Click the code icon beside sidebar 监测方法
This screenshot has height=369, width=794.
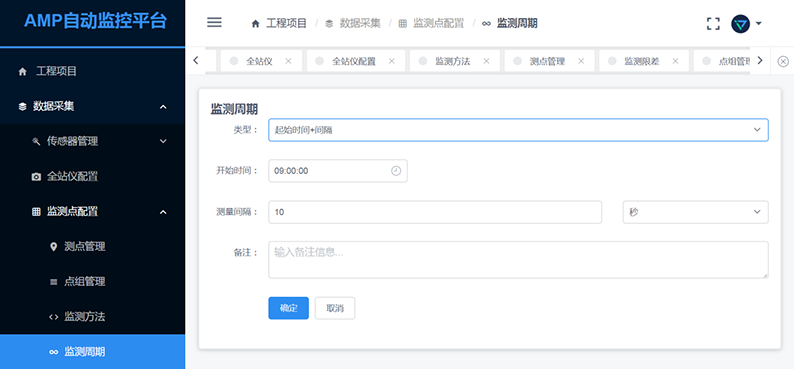(x=54, y=317)
